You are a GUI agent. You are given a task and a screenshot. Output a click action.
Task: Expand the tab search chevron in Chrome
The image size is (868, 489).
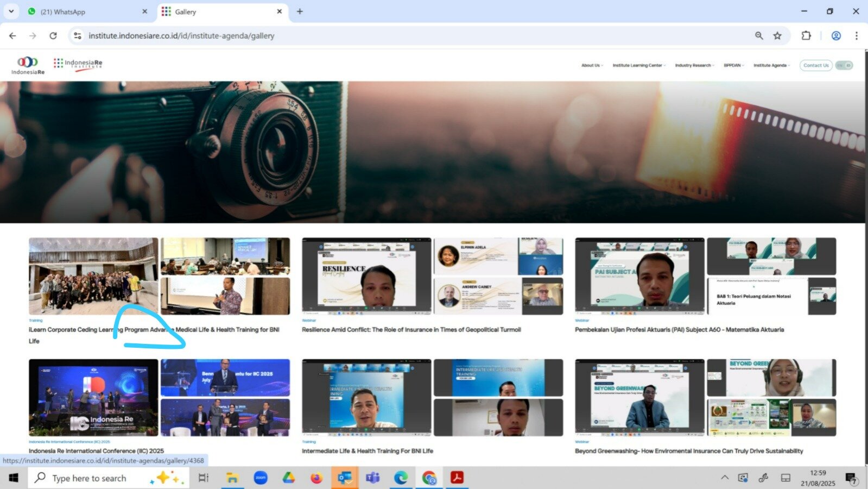click(x=11, y=11)
